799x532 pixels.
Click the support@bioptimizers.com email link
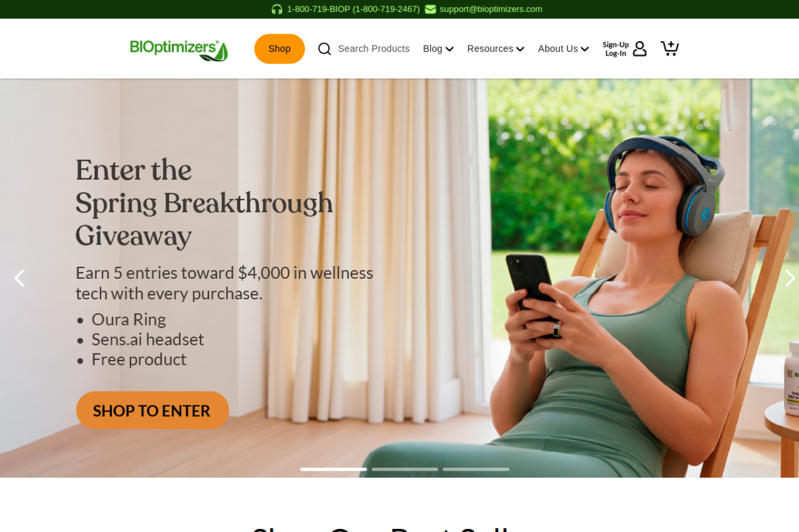tap(491, 9)
